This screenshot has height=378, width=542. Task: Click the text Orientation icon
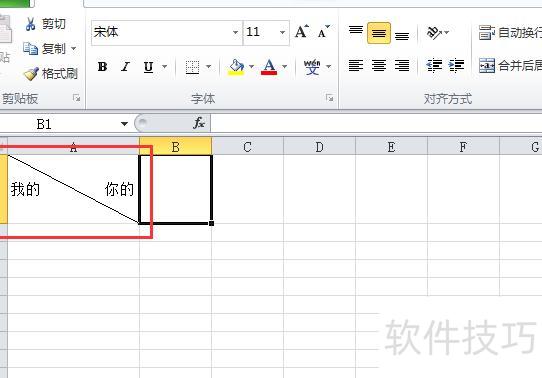[x=435, y=32]
